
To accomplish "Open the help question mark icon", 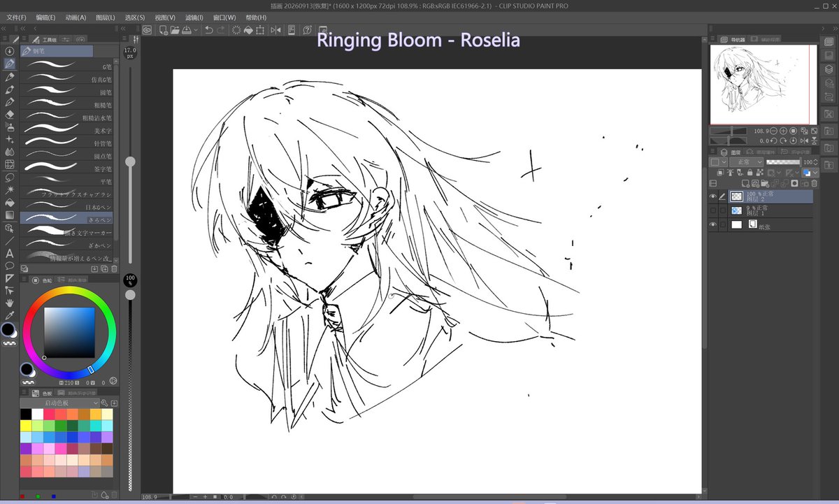I will pos(307,30).
